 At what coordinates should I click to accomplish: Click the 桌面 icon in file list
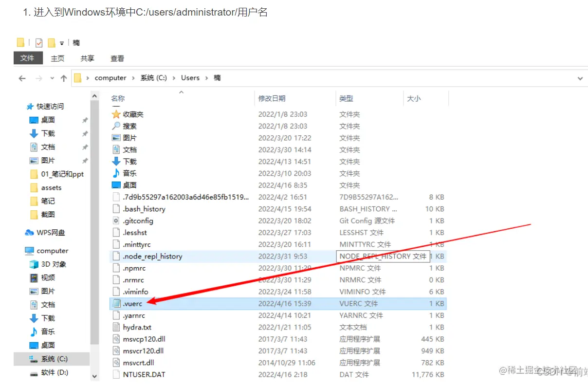click(116, 185)
